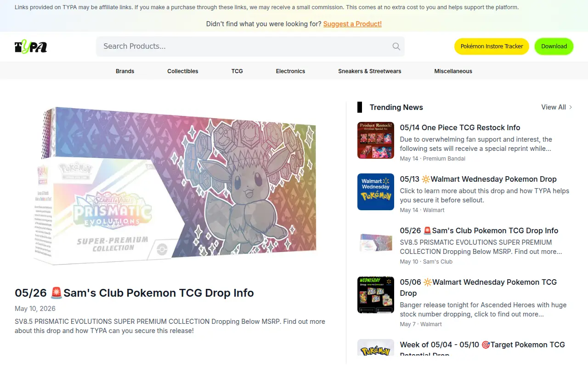Focus the Search Products field
The height and width of the screenshot is (368, 588).
pos(250,46)
